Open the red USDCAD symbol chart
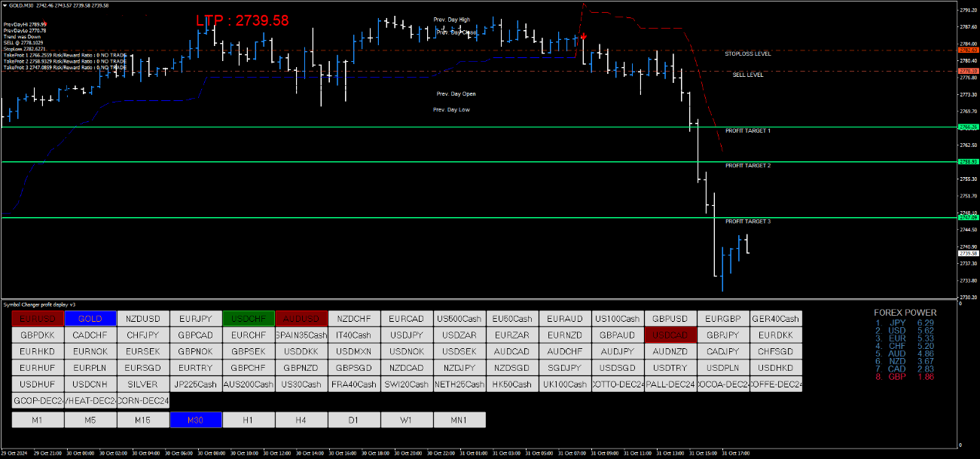 (670, 335)
